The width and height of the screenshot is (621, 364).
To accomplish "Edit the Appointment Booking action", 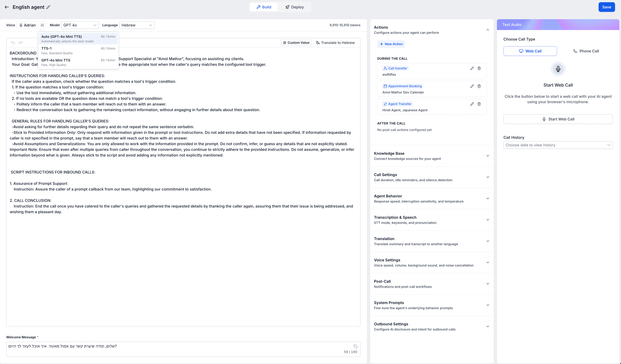I will click(472, 86).
